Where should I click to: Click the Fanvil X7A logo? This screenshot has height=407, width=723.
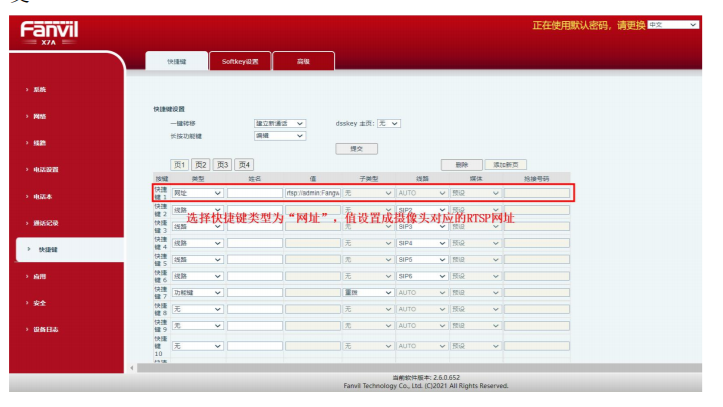(x=49, y=33)
